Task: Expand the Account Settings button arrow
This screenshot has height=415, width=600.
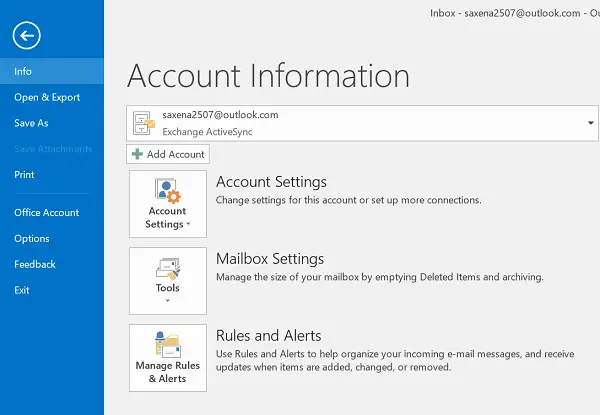Action: 188,224
